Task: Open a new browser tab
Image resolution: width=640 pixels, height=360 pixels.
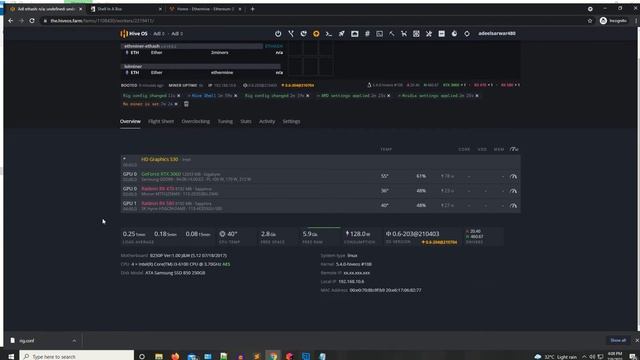Action: click(252, 9)
